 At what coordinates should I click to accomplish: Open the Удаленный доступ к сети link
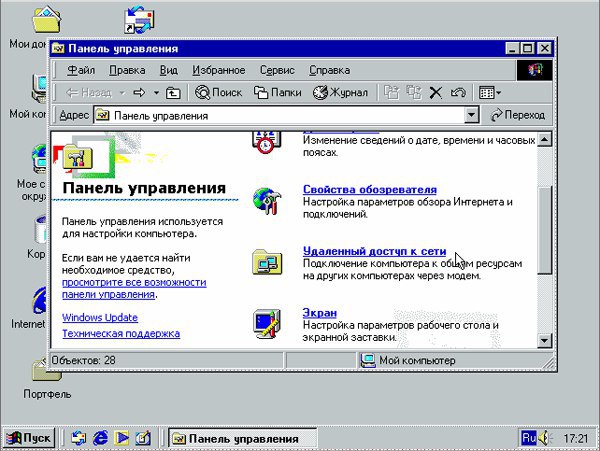pyautogui.click(x=375, y=251)
